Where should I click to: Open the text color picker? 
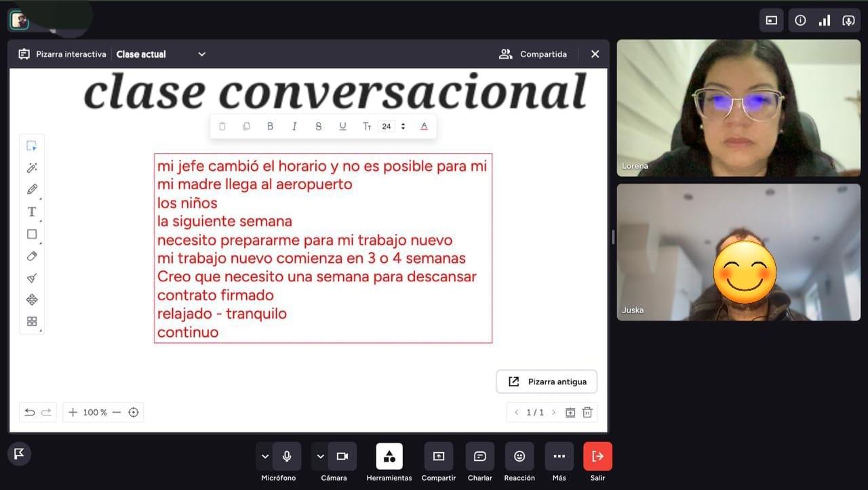tap(424, 126)
